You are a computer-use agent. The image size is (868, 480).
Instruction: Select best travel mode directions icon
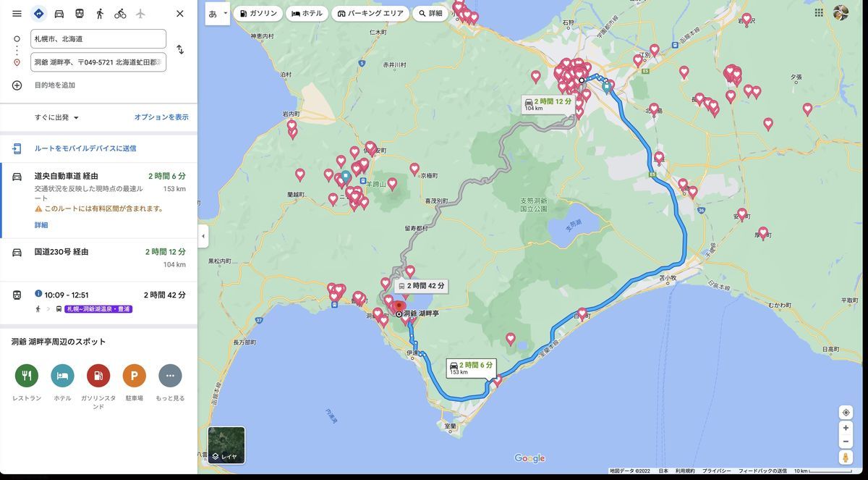[x=38, y=14]
